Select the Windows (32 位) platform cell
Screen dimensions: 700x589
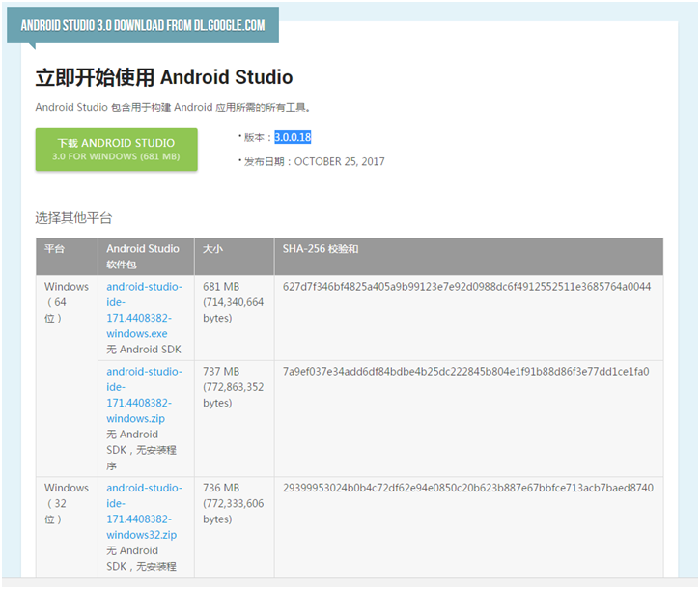click(x=66, y=503)
